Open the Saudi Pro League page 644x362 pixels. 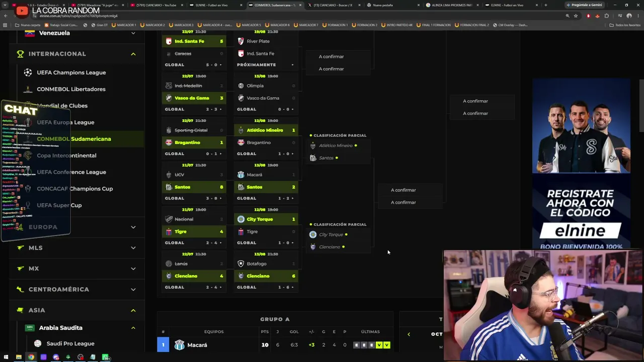(70, 343)
